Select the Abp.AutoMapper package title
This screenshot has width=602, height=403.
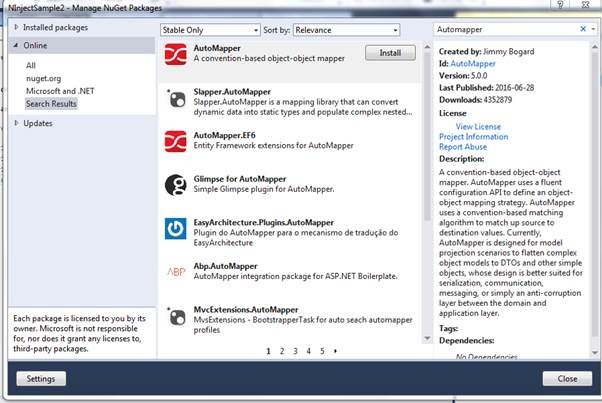pyautogui.click(x=225, y=266)
